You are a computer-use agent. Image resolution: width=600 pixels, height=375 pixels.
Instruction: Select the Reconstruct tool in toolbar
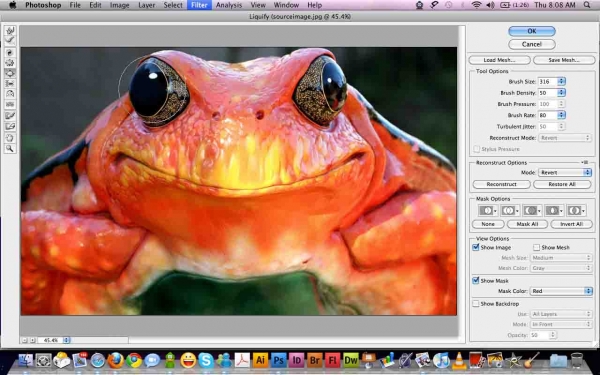click(x=10, y=40)
